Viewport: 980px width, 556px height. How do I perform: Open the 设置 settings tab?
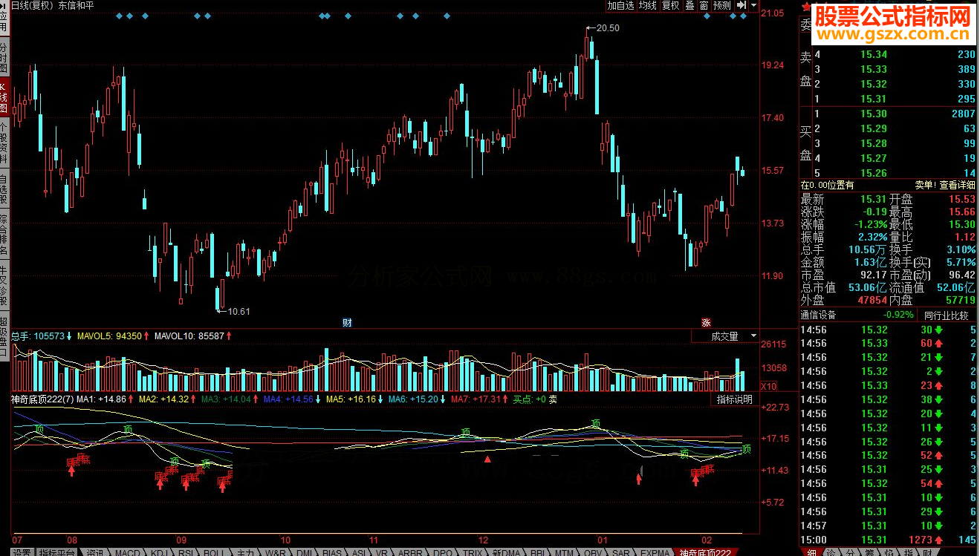point(21,552)
